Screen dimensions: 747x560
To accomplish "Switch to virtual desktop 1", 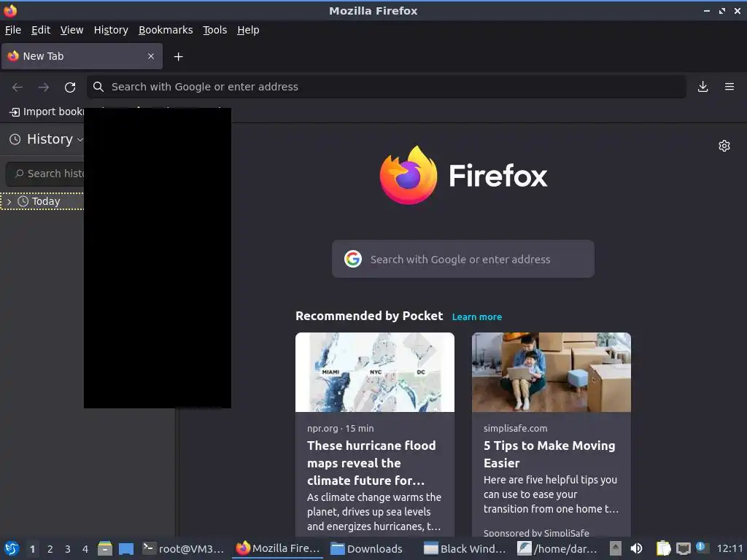I will (x=32, y=549).
